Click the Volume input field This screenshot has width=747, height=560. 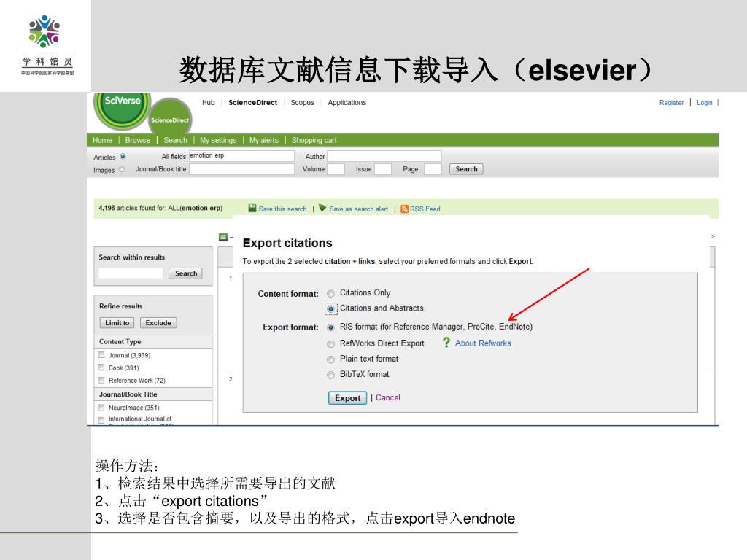(336, 169)
